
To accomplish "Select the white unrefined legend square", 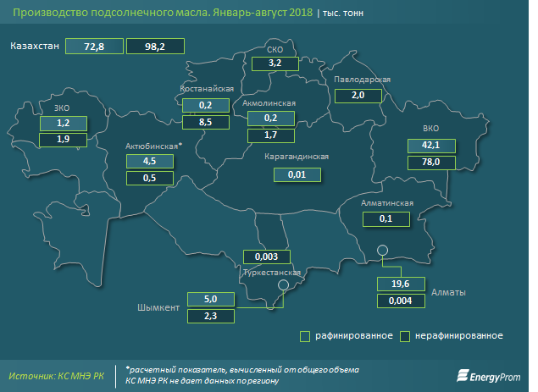I will click(406, 336).
